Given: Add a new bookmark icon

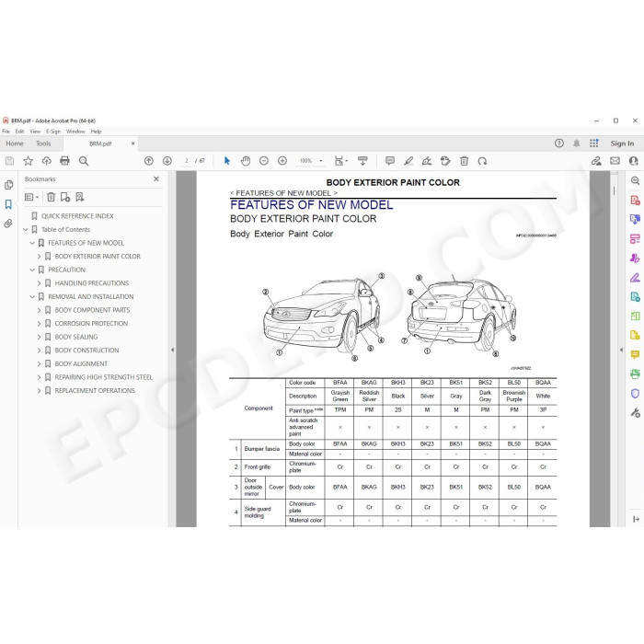Looking at the screenshot, I should 65,197.
